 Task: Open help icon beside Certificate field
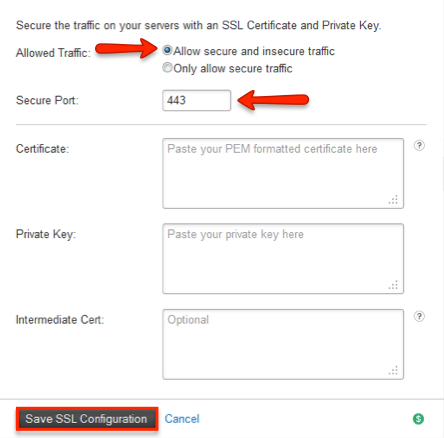pos(419,146)
